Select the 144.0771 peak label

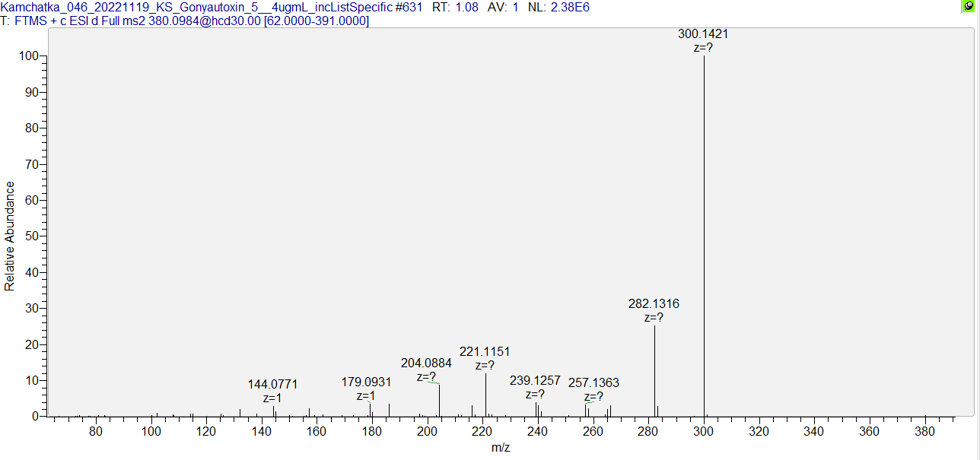(x=272, y=385)
